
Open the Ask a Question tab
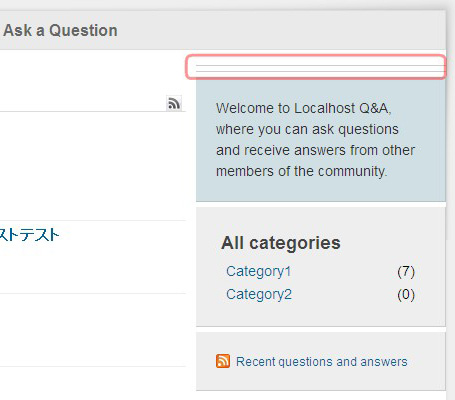pyautogui.click(x=60, y=30)
